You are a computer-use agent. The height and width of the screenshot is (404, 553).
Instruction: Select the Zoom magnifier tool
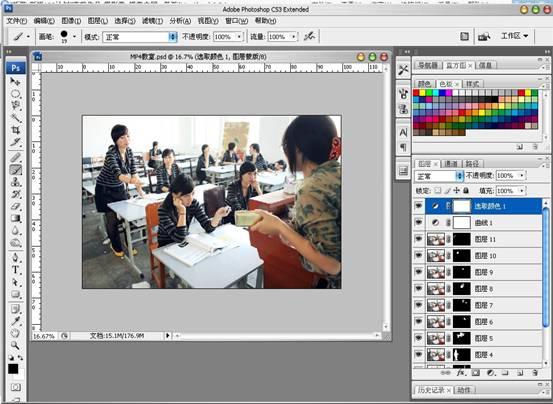[15, 345]
